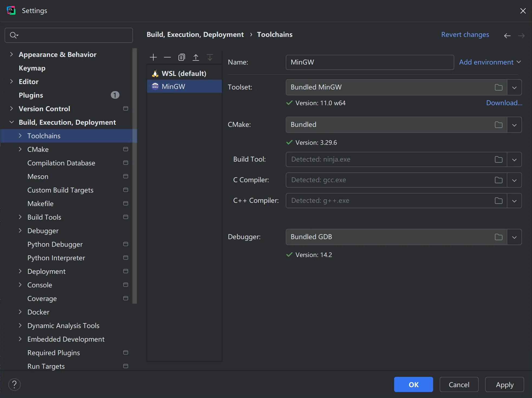The width and height of the screenshot is (532, 398).
Task: Navigate forward with right arrow
Action: click(x=521, y=36)
